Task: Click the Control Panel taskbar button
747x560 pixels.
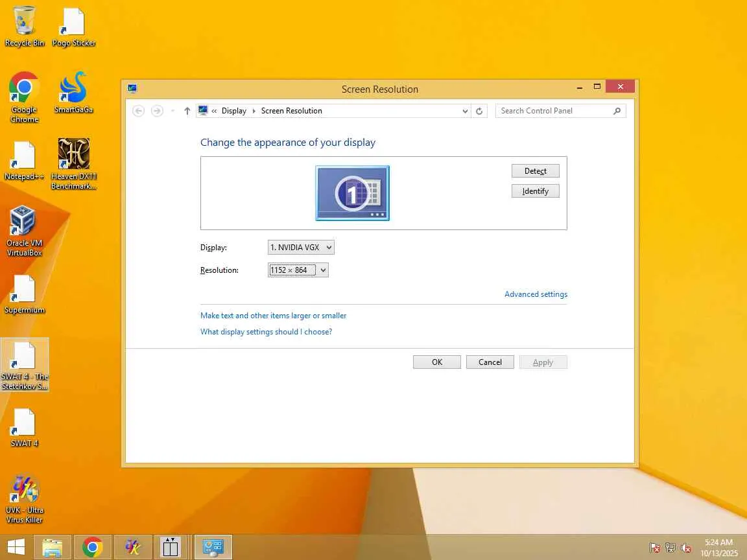Action: (x=213, y=547)
